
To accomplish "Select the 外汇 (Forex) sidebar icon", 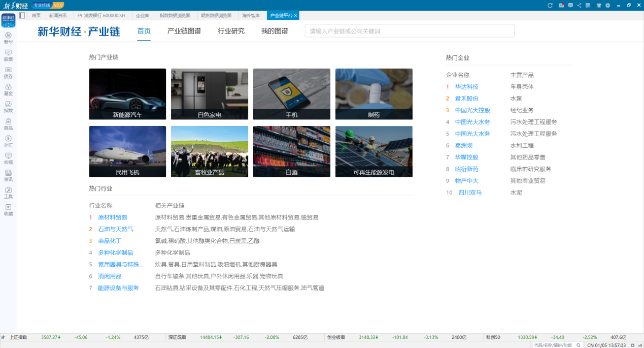I will click(8, 140).
